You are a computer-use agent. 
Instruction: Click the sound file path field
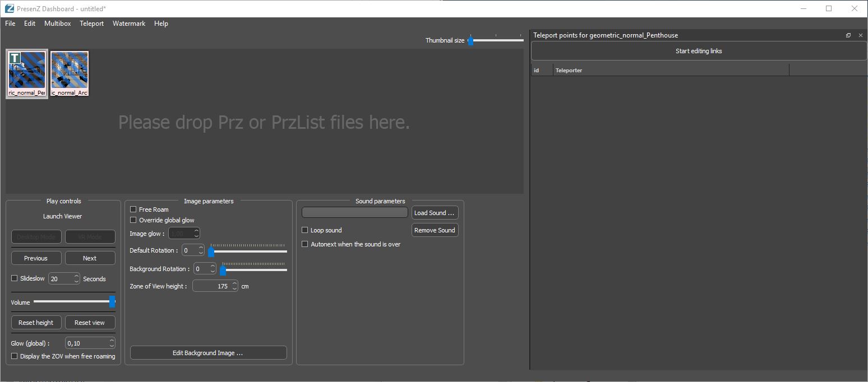(355, 213)
